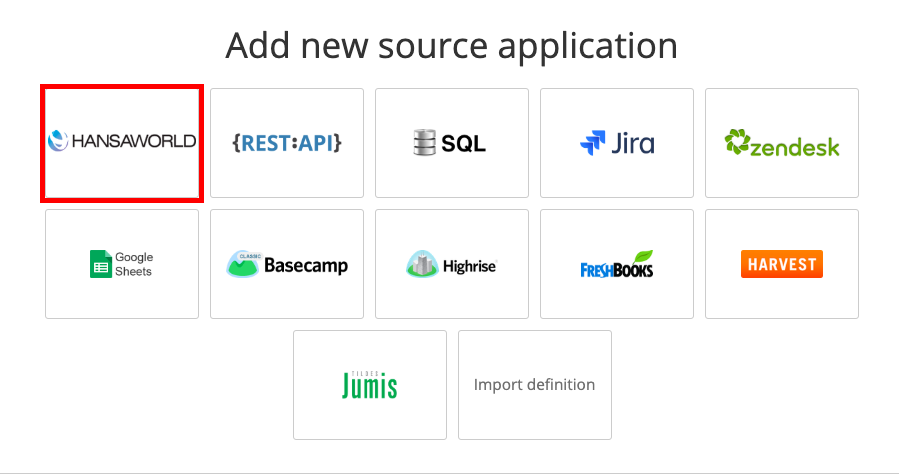Click the green Google Sheets icon
The image size is (899, 474).
pos(100,264)
